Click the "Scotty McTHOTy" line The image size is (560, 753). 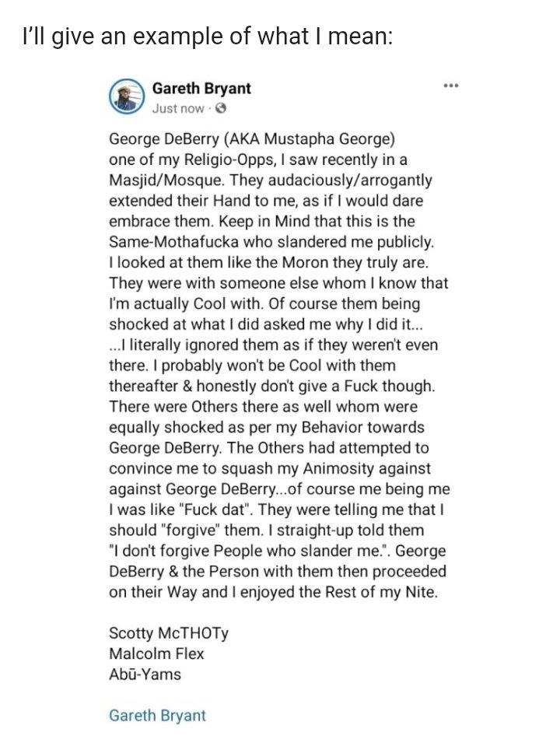point(169,634)
